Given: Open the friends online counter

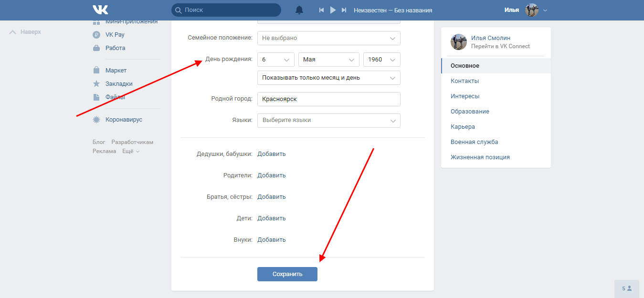Looking at the screenshot, I should (627, 288).
